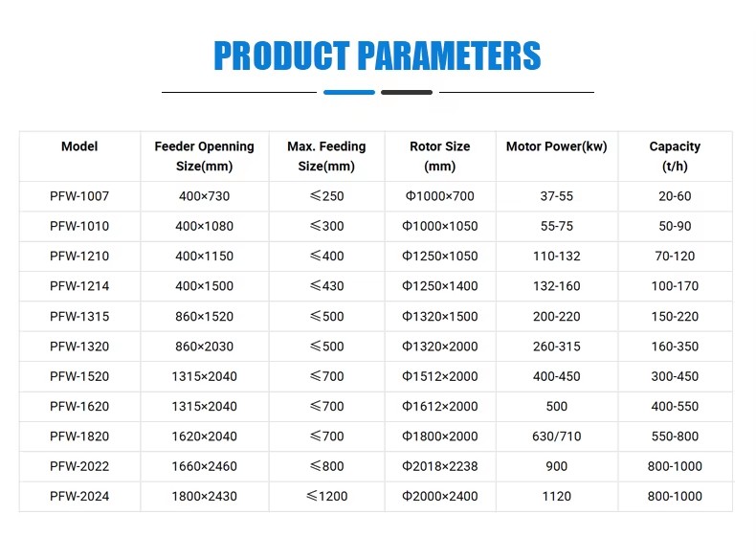The image size is (756, 559).
Task: Select the PFW-2024 model cell
Action: (x=79, y=496)
